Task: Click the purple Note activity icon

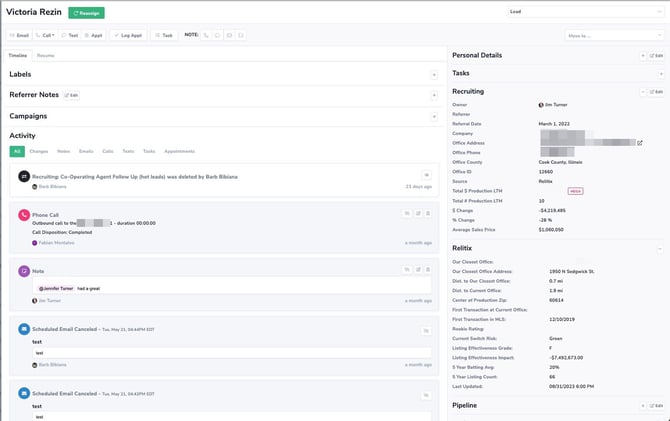Action: pyautogui.click(x=24, y=270)
